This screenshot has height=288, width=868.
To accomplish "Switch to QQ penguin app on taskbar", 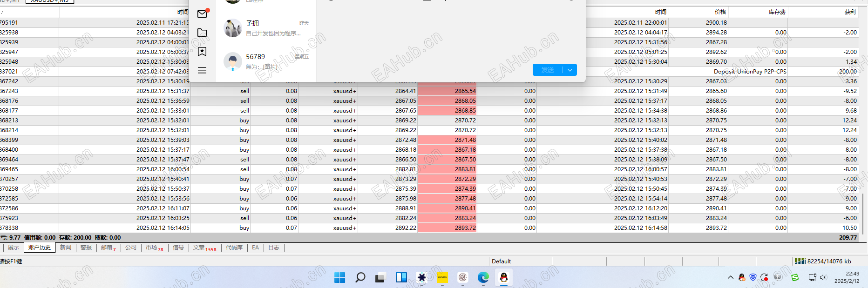I will [x=504, y=278].
